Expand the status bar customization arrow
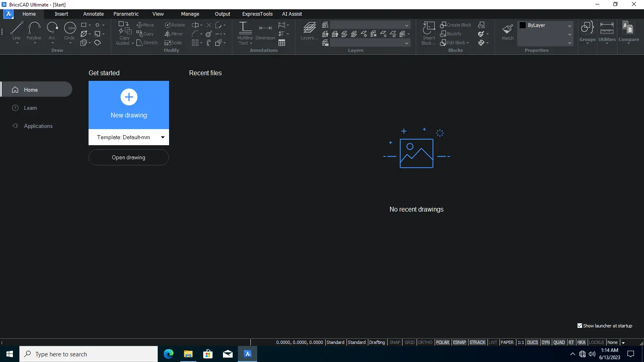Viewport: 644px width, 362px height. coord(623,343)
